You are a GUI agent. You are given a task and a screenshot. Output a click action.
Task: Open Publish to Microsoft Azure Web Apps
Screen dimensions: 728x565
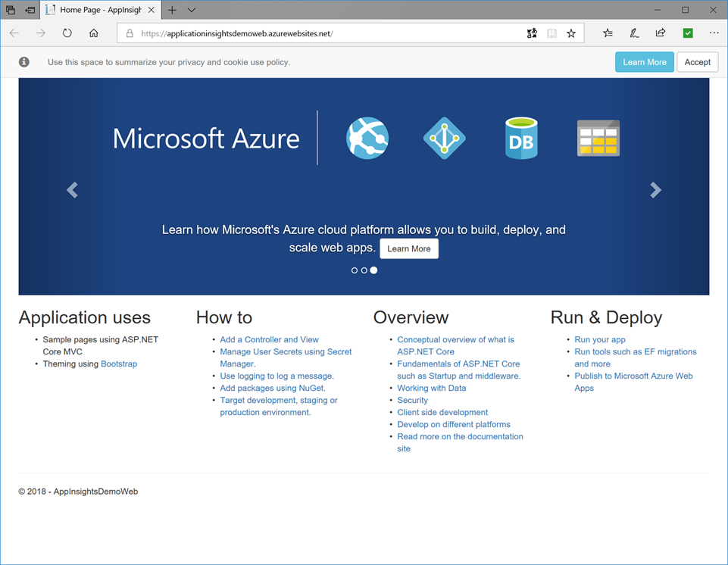point(633,382)
